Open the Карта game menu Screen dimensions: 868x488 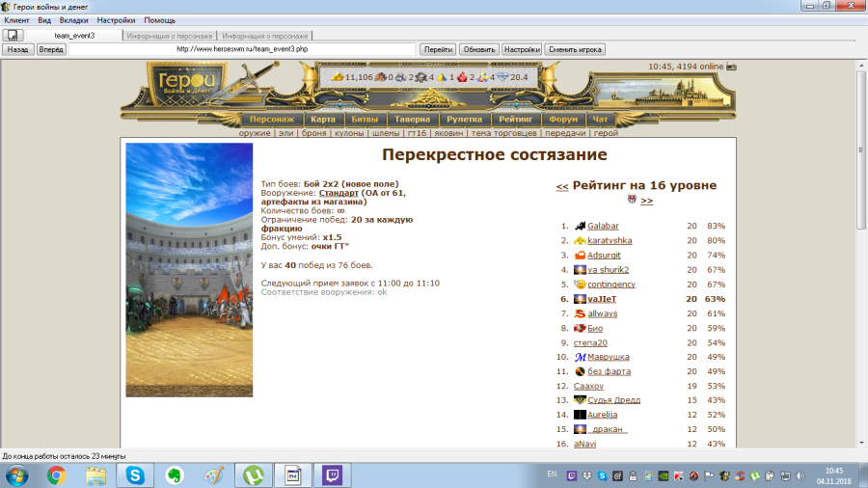click(323, 119)
